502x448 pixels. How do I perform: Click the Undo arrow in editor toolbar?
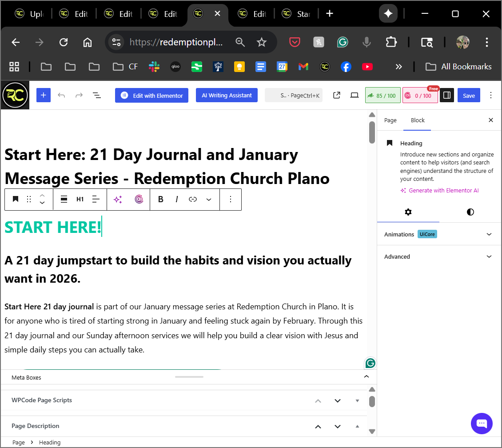click(61, 95)
